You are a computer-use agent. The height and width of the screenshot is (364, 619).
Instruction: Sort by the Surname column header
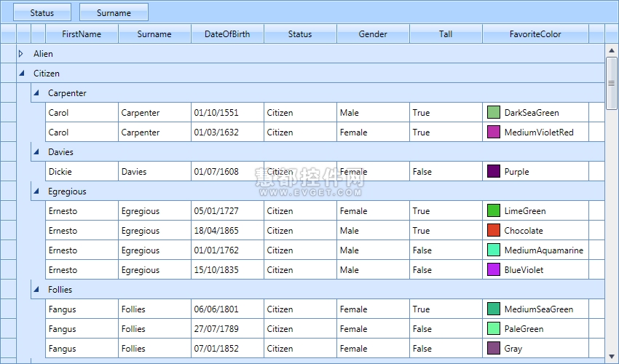pos(154,34)
